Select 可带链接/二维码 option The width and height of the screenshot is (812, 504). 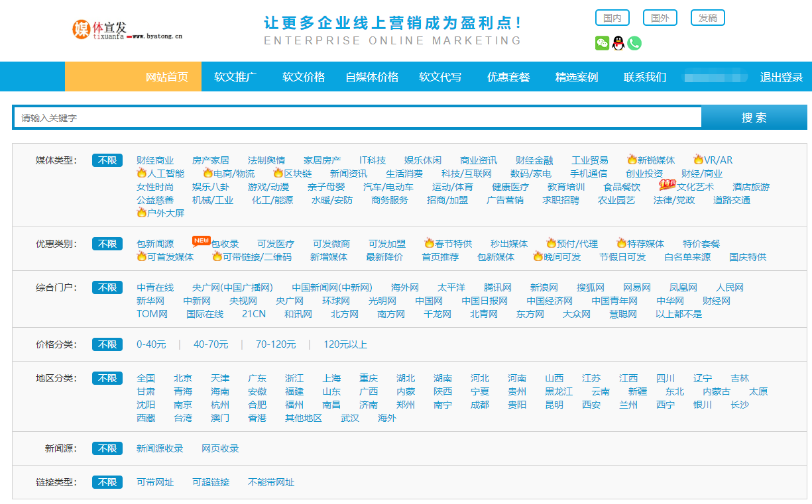pyautogui.click(x=252, y=257)
